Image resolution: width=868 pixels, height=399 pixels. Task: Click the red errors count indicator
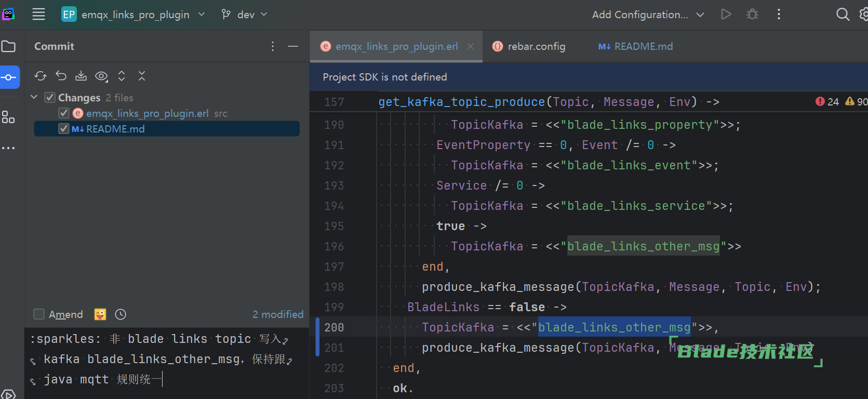click(x=827, y=102)
